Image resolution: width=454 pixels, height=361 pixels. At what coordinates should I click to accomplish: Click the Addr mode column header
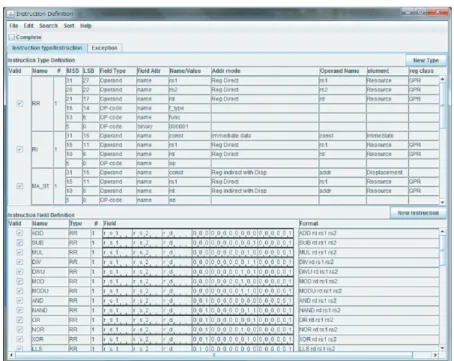(265, 71)
